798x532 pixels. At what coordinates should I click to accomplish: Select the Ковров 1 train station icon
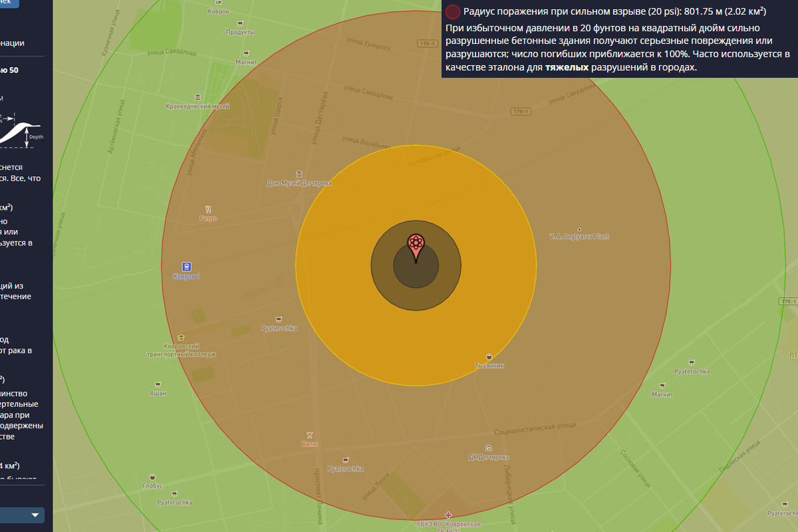[x=187, y=267]
